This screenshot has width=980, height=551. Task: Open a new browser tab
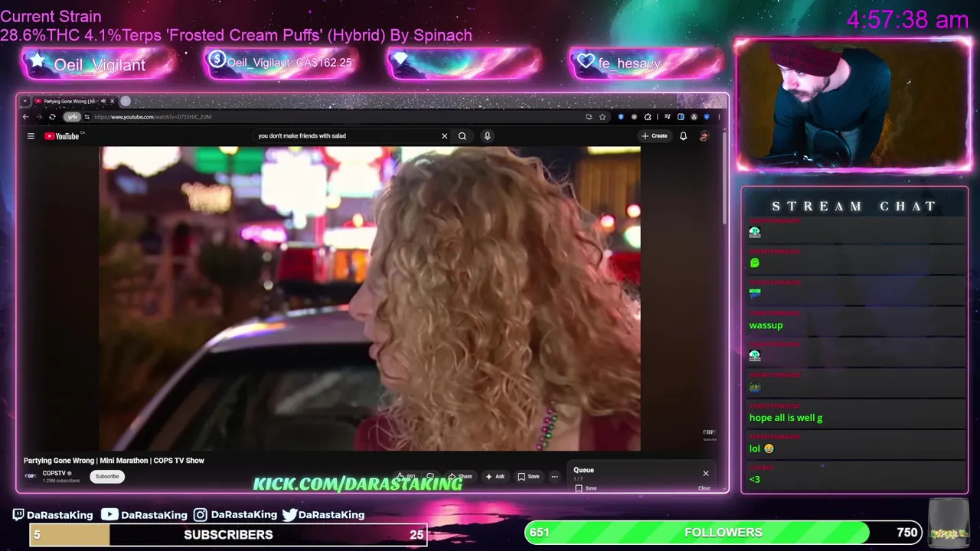tap(126, 101)
